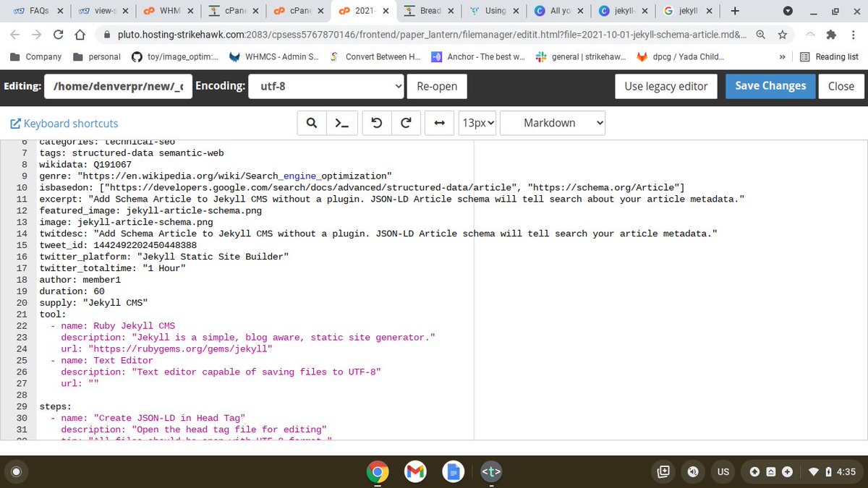Open the page zoom magnifier in address bar
868x488 pixels.
coord(761,35)
